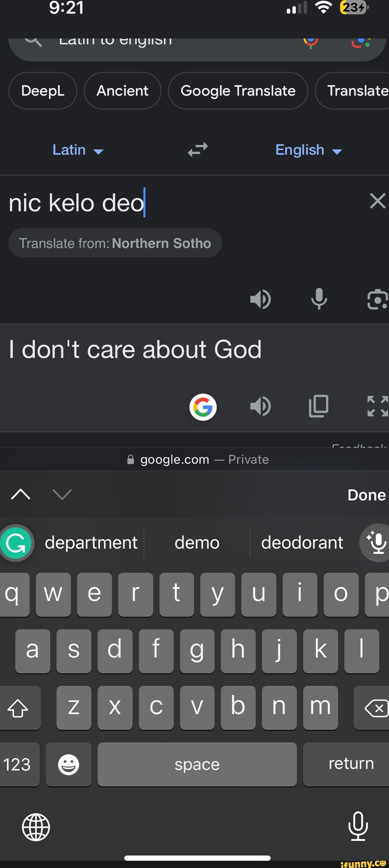This screenshot has height=868, width=389.
Task: Jump to previous field with up chevron
Action: click(21, 494)
